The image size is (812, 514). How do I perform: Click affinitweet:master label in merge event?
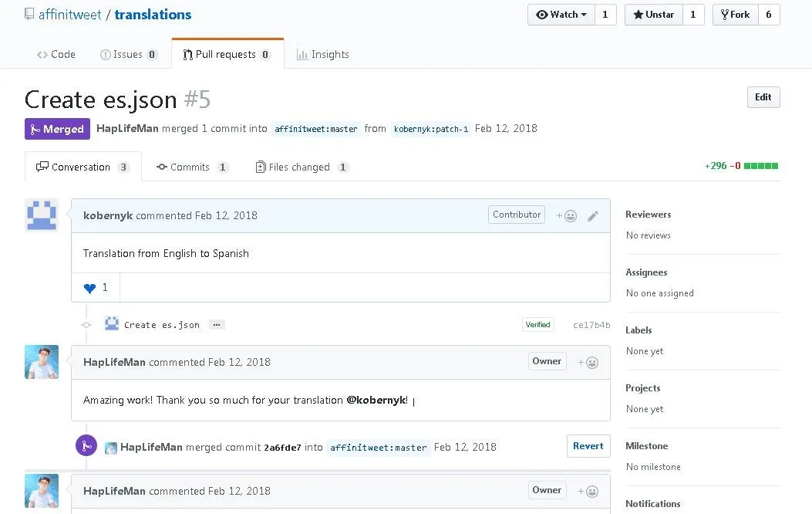[379, 448]
